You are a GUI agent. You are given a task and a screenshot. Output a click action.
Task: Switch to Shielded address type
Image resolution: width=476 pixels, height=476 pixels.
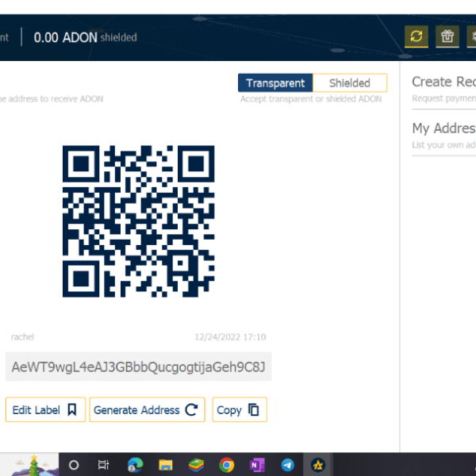pyautogui.click(x=350, y=83)
